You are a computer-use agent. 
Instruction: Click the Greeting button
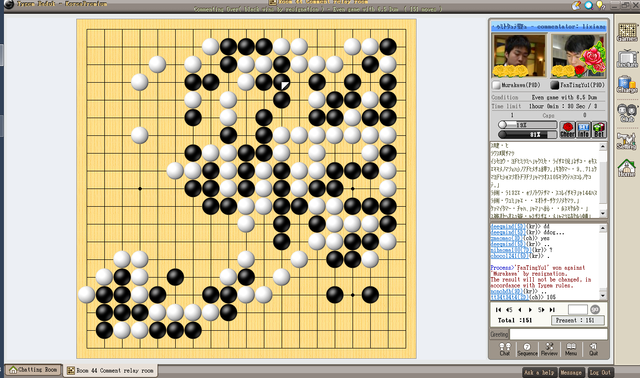point(499,334)
